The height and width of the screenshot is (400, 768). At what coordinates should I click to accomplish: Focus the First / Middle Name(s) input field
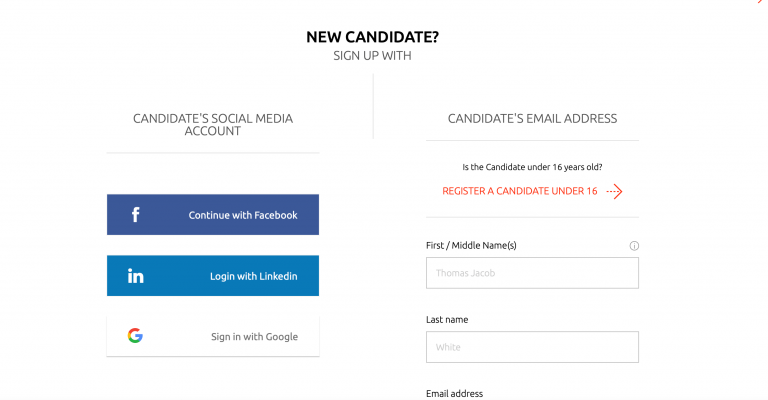point(532,273)
